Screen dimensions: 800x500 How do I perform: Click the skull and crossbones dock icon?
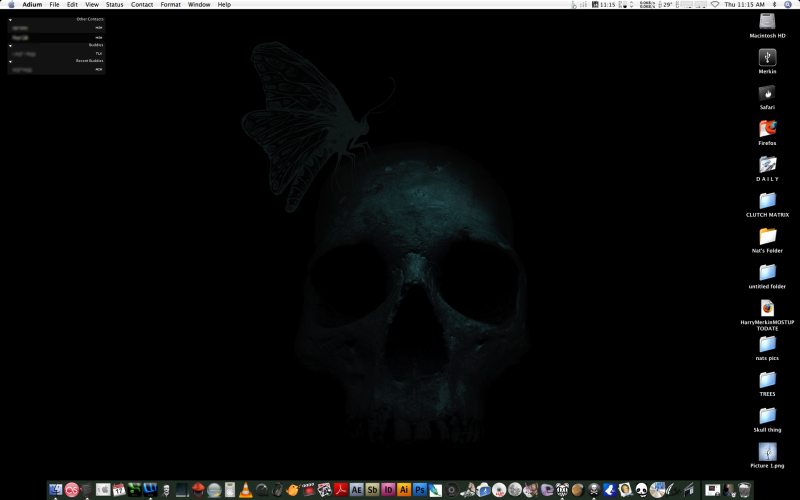click(594, 490)
